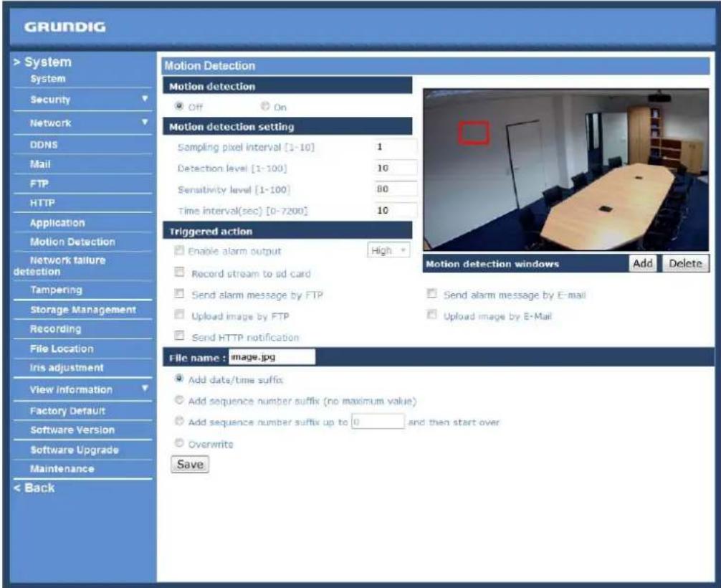Open the Tampering page
This screenshot has width=721, height=588.
pyautogui.click(x=56, y=290)
